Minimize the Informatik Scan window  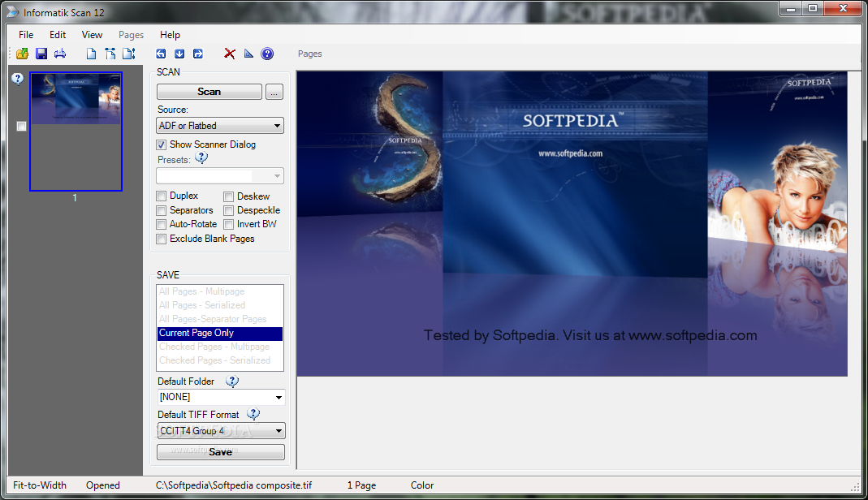tap(791, 8)
